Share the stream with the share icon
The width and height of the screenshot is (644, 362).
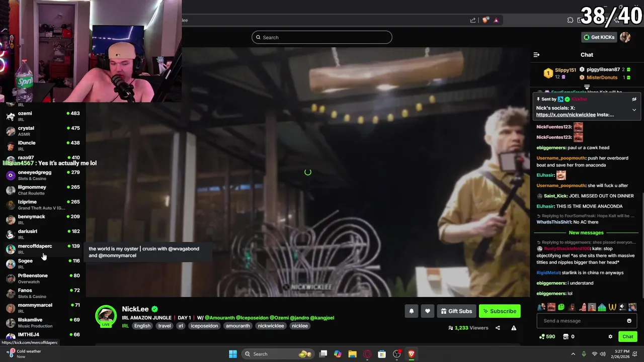pyautogui.click(x=498, y=328)
